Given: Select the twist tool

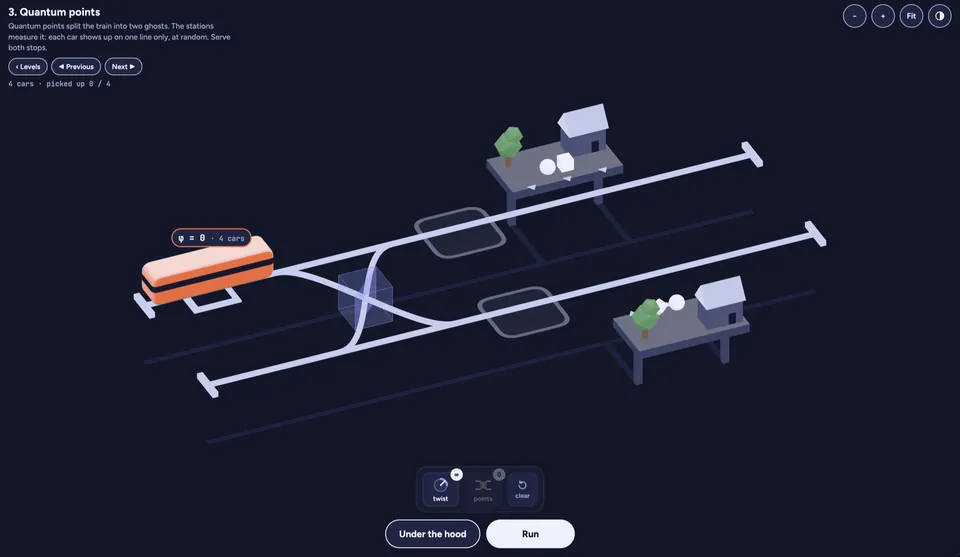Looking at the screenshot, I should (440, 489).
